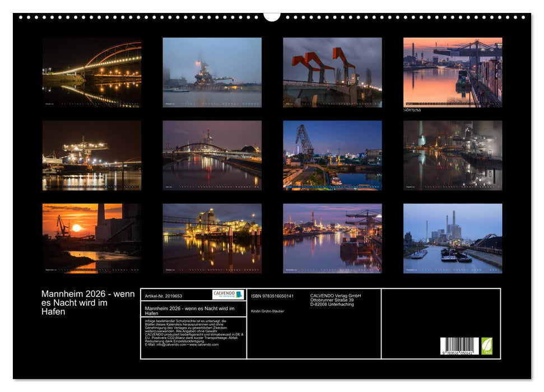
Task: Click the ISBN 9783516050141 entry
Action: click(x=273, y=296)
